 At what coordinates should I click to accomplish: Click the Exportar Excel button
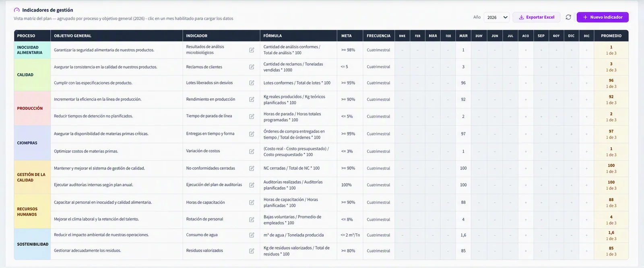coord(537,17)
